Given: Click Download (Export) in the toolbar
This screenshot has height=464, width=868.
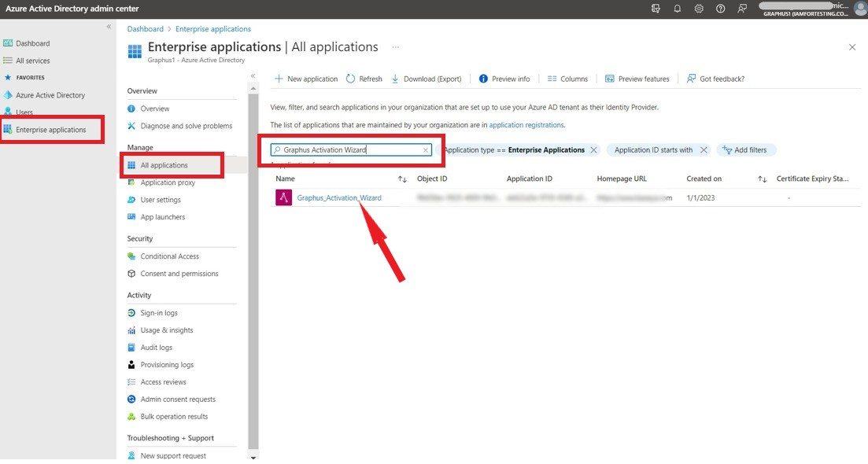Looking at the screenshot, I should coord(426,79).
